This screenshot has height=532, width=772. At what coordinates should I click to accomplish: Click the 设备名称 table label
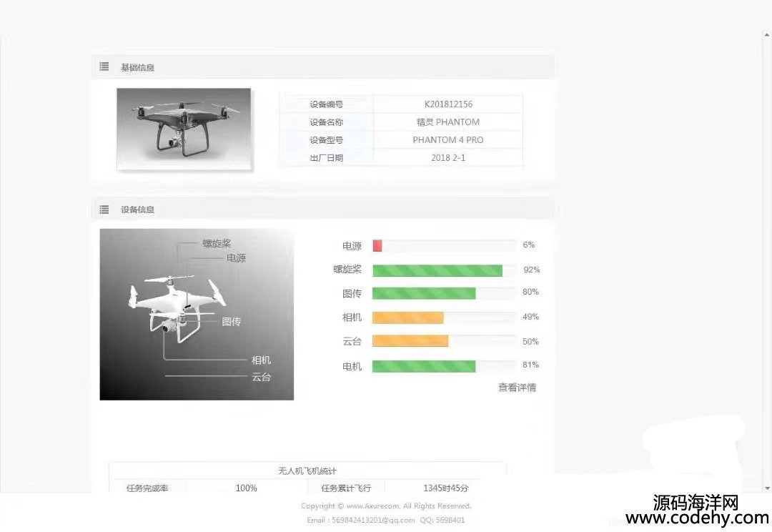pos(327,122)
